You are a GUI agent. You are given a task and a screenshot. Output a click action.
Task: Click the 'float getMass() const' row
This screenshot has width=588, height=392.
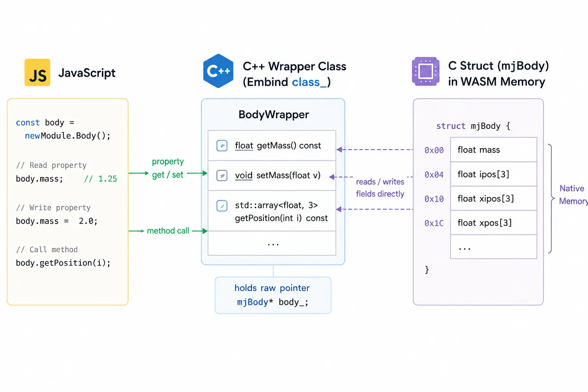(272, 145)
